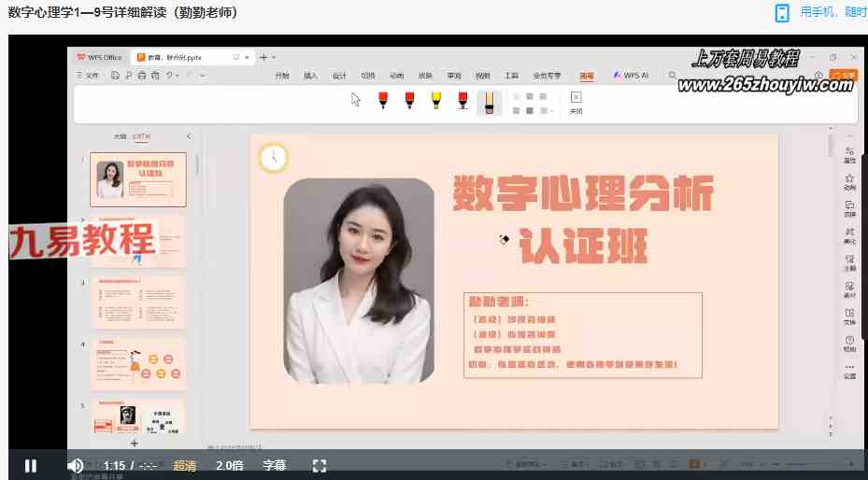Collapse the slide thumbnail panel
Viewport: 868px width, 480px height.
[189, 136]
